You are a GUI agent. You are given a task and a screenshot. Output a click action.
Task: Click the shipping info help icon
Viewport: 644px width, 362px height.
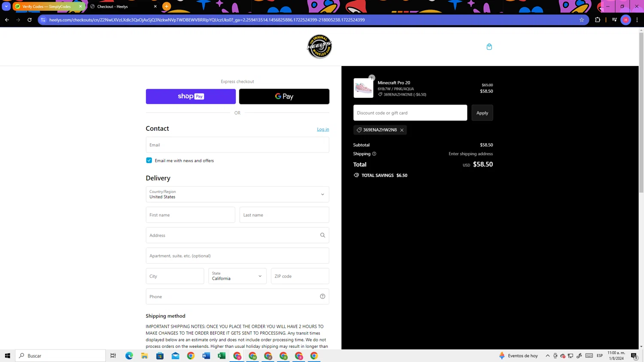(374, 154)
